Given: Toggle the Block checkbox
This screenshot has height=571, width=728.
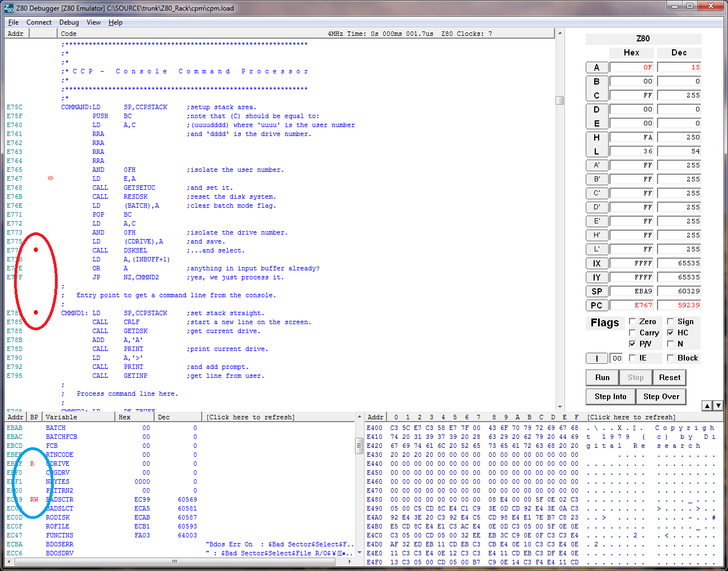Looking at the screenshot, I should tap(670, 358).
